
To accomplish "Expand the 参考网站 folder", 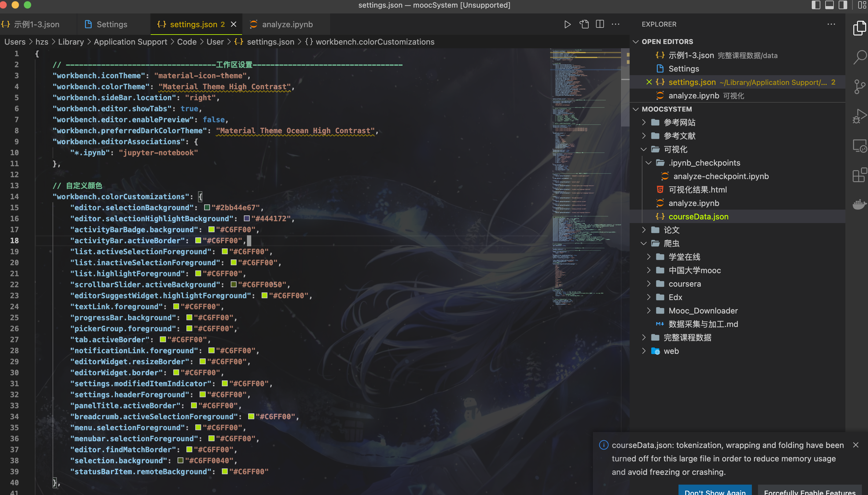I will point(679,123).
